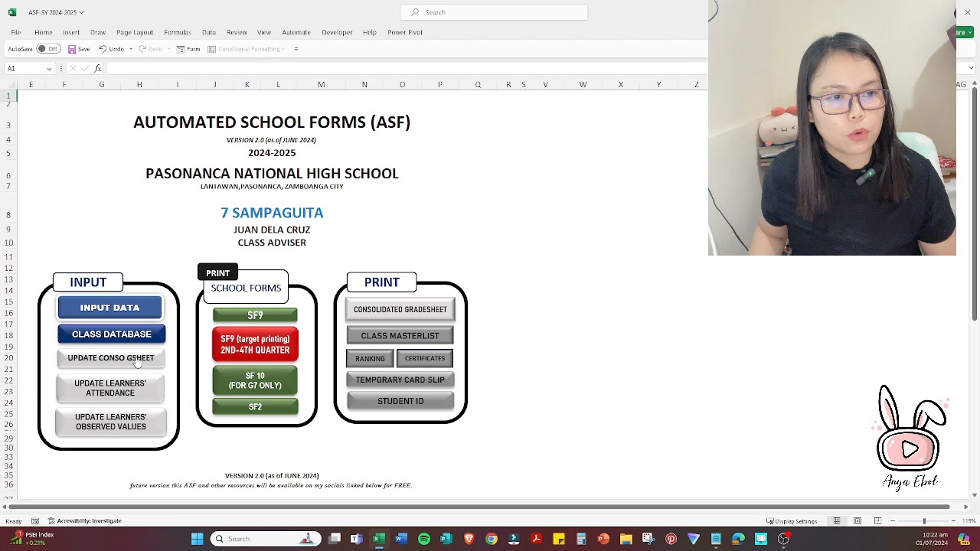Click zoom out minus icon
The height and width of the screenshot is (551, 980).
893,521
